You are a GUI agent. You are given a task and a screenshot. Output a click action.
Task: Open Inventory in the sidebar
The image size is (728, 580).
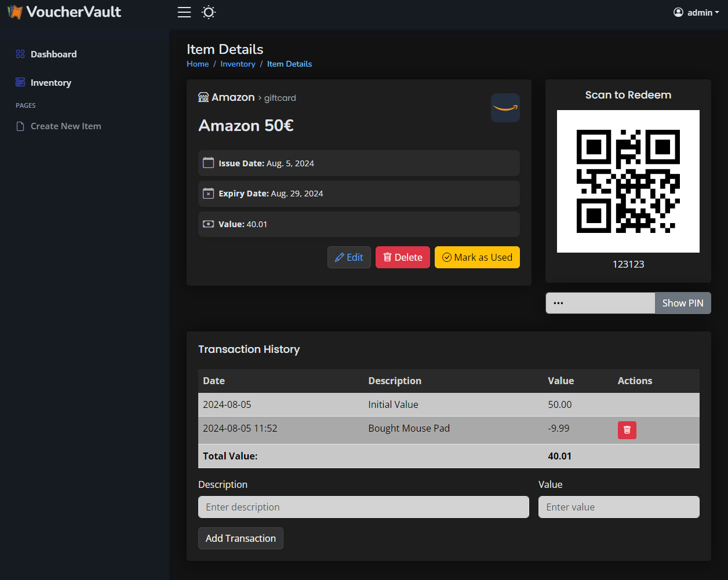pos(51,82)
